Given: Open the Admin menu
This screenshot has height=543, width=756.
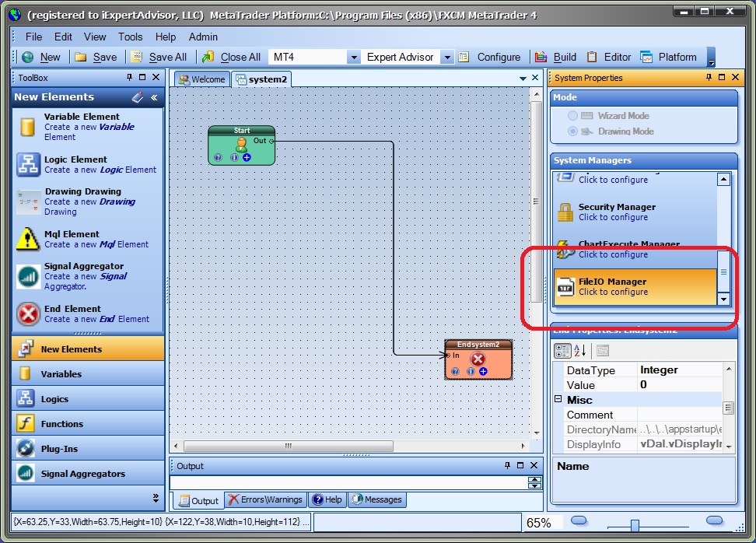Looking at the screenshot, I should pos(203,37).
